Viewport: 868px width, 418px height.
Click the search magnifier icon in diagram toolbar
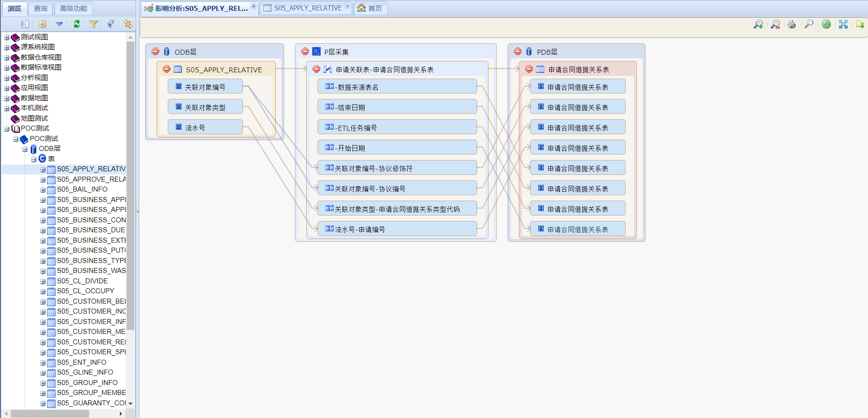point(809,24)
